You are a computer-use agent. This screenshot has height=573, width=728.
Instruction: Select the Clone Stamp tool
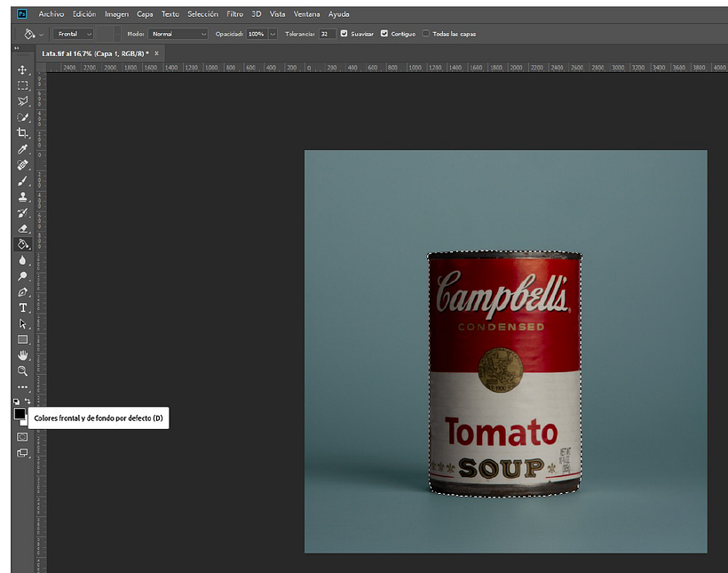pos(22,196)
